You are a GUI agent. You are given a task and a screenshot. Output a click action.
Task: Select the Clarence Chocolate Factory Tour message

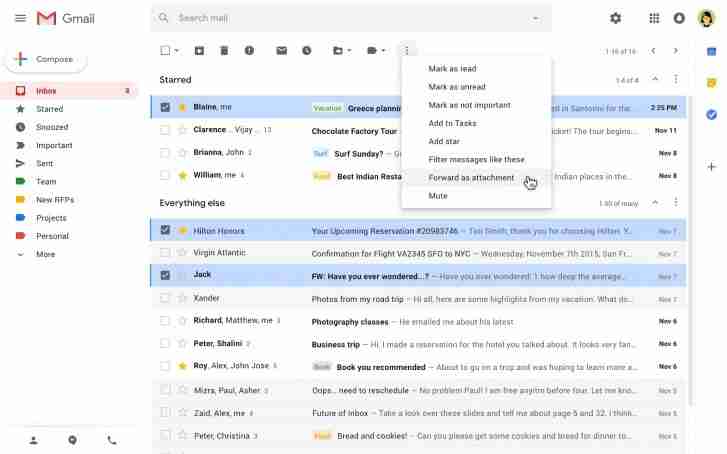(165, 130)
